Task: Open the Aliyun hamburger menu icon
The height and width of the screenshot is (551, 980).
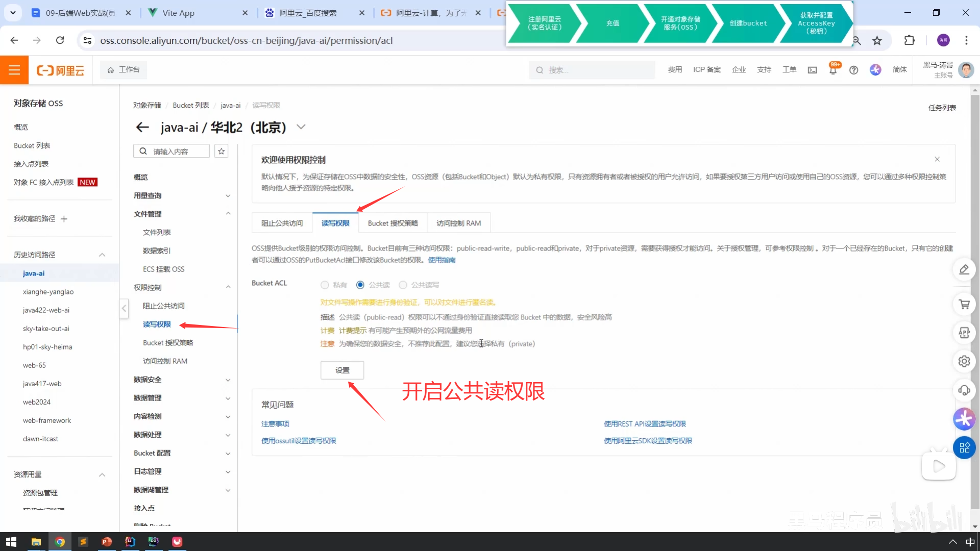Action: pyautogui.click(x=14, y=70)
